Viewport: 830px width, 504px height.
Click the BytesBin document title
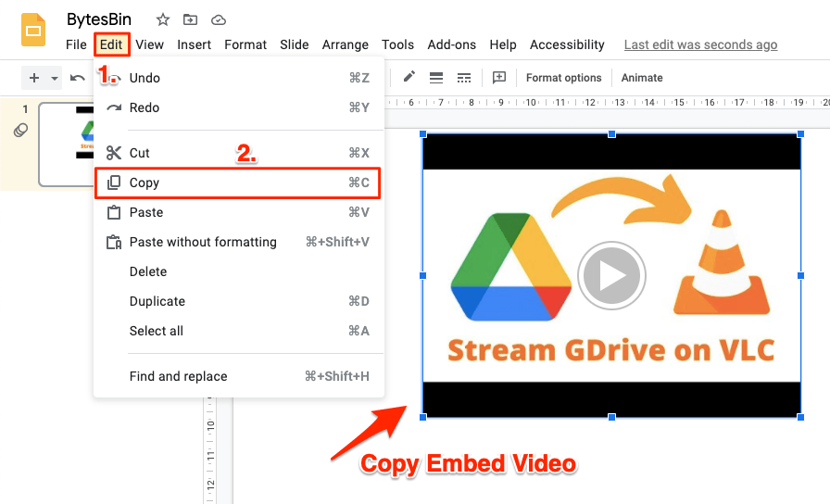pyautogui.click(x=99, y=19)
